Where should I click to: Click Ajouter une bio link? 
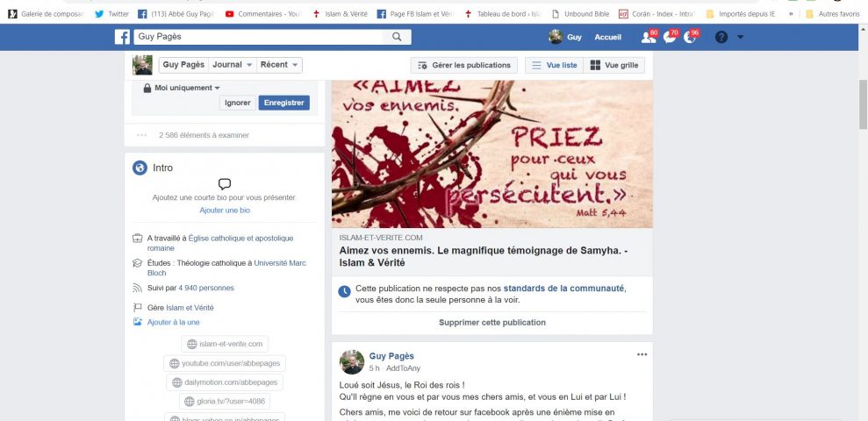(225, 210)
